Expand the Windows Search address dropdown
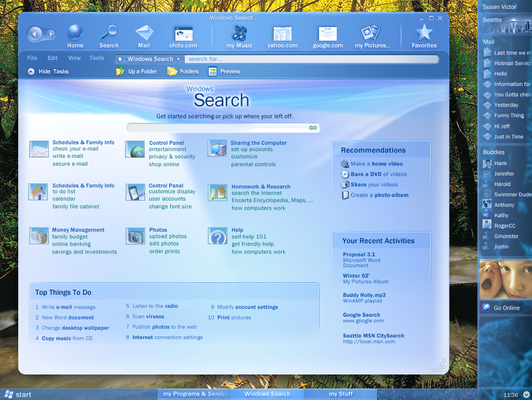This screenshot has width=532, height=400. pyautogui.click(x=178, y=59)
